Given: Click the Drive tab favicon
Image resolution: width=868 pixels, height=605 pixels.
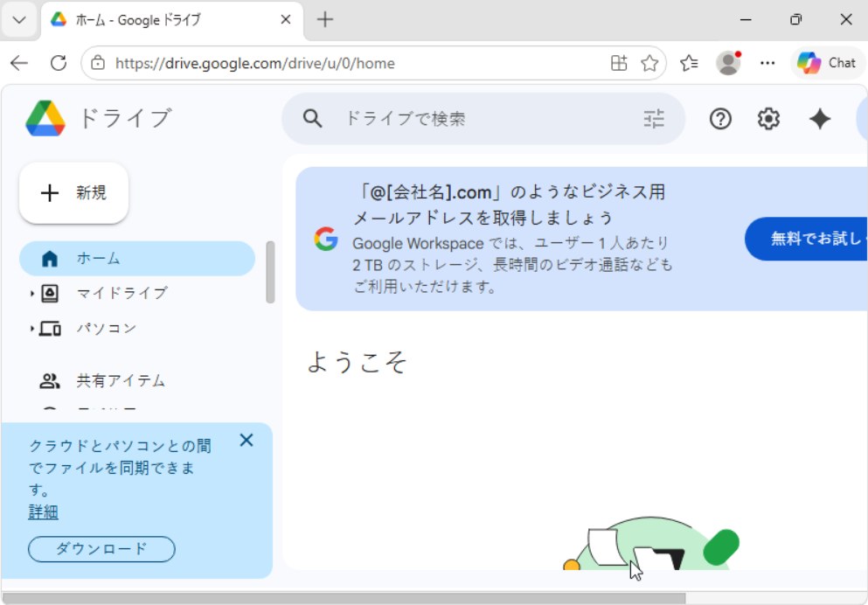Looking at the screenshot, I should [59, 19].
